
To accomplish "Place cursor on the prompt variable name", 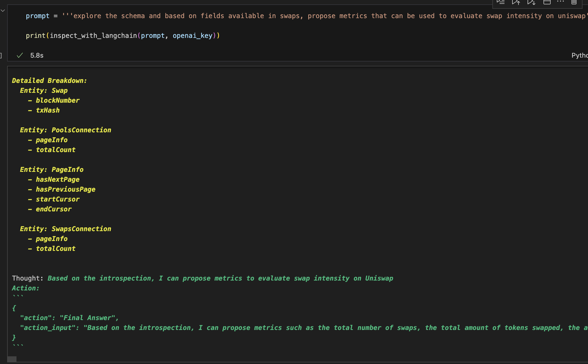I will click(38, 16).
